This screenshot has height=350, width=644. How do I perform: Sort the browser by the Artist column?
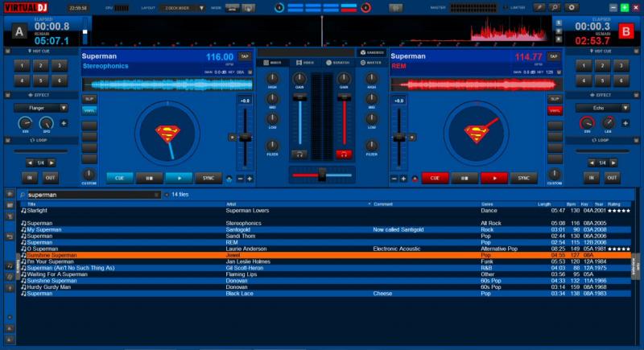click(231, 204)
